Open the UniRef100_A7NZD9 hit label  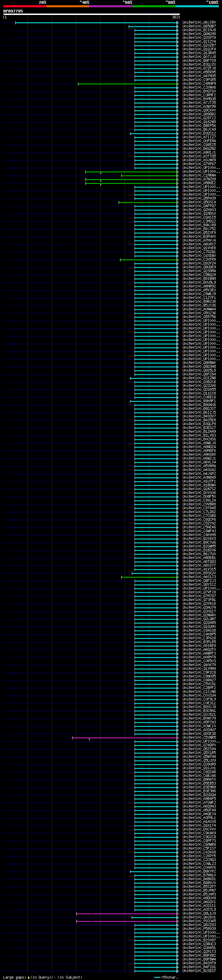(199, 180)
